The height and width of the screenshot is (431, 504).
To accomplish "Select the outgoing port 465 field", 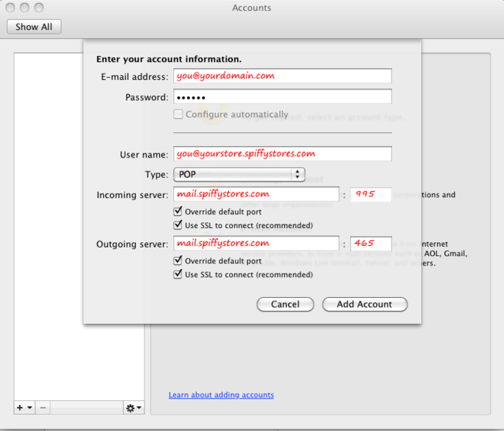I will [x=371, y=244].
